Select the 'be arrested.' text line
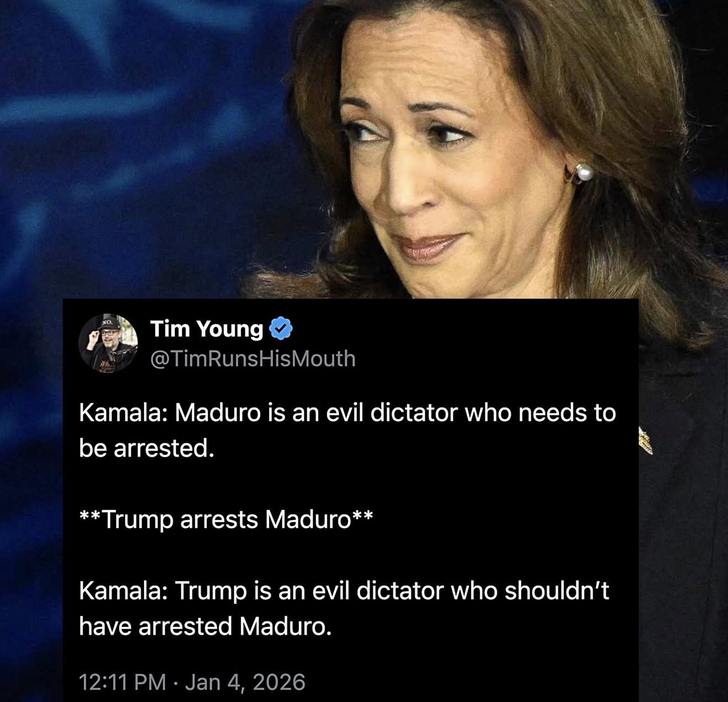The height and width of the screenshot is (702, 728). point(146,448)
